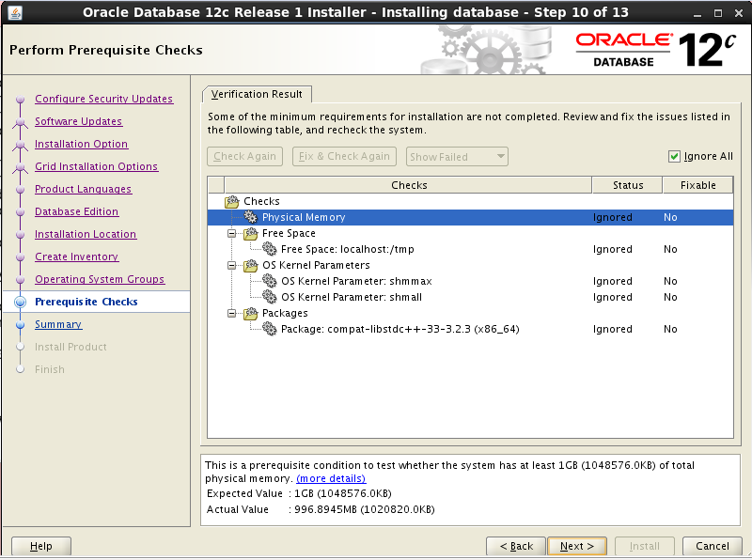Image resolution: width=752 pixels, height=560 pixels.
Task: Switch to the Verification Result tab
Action: [257, 94]
